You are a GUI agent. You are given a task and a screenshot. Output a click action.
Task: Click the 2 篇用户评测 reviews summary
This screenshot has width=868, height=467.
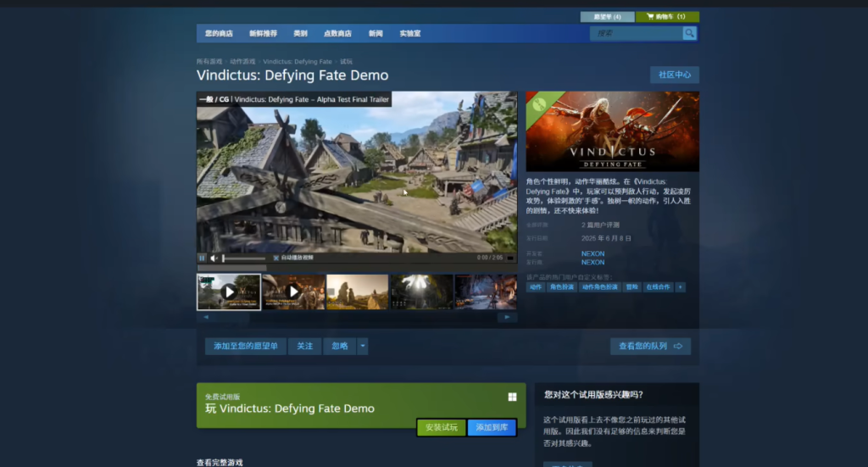pyautogui.click(x=600, y=225)
